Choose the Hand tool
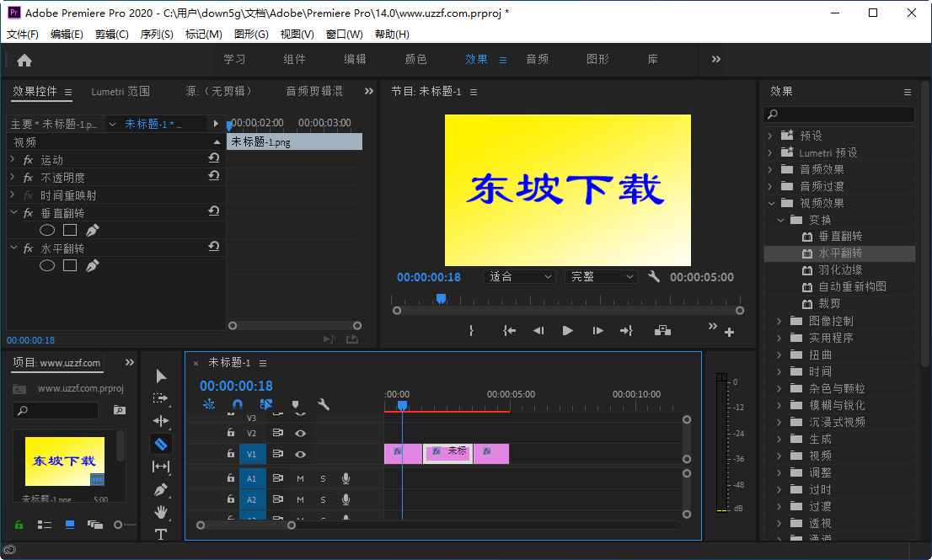Viewport: 932px width, 560px height. pos(161,511)
